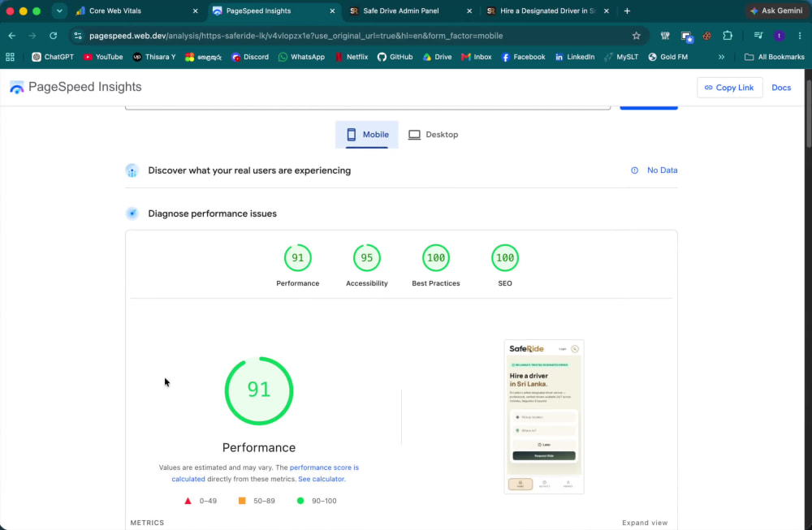
Task: Click the cookie extension icon
Action: point(707,36)
